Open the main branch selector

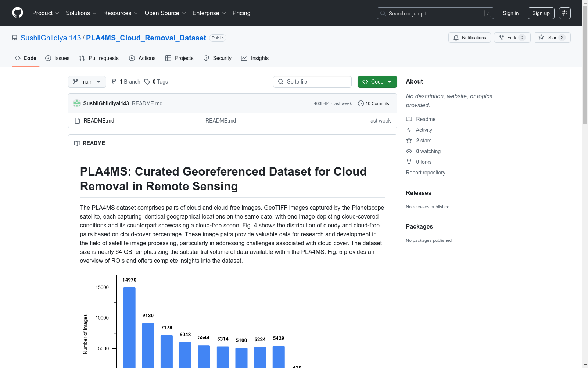pyautogui.click(x=87, y=82)
